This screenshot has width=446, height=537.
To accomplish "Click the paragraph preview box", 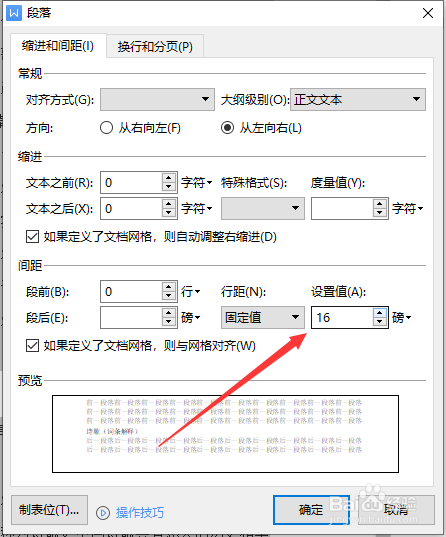I will [x=225, y=434].
